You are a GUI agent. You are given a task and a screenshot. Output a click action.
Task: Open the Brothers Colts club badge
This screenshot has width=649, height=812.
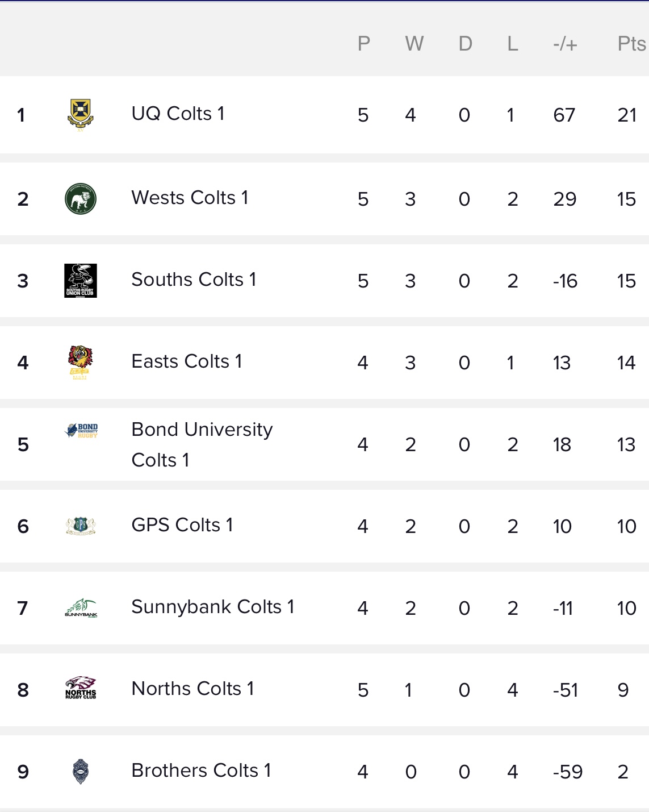[x=81, y=772]
